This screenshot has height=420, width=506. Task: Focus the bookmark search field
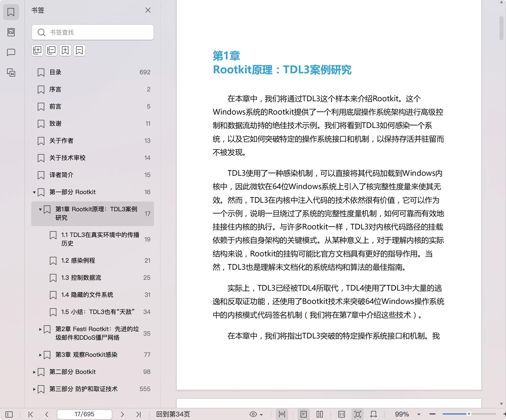coord(93,32)
